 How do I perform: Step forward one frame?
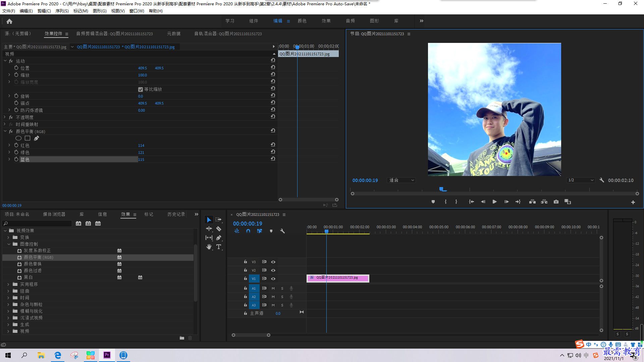click(506, 202)
